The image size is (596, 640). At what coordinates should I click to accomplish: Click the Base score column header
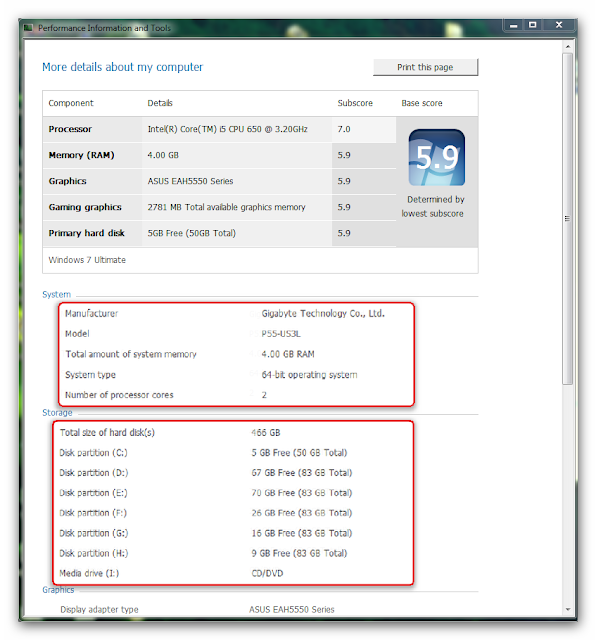point(422,103)
